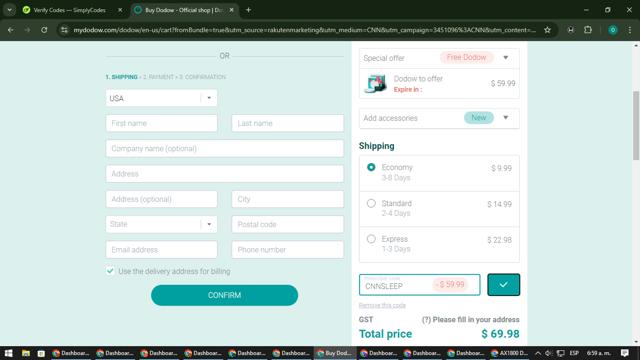Uncheck Use the delivery address for billing
The height and width of the screenshot is (360, 640).
click(110, 271)
